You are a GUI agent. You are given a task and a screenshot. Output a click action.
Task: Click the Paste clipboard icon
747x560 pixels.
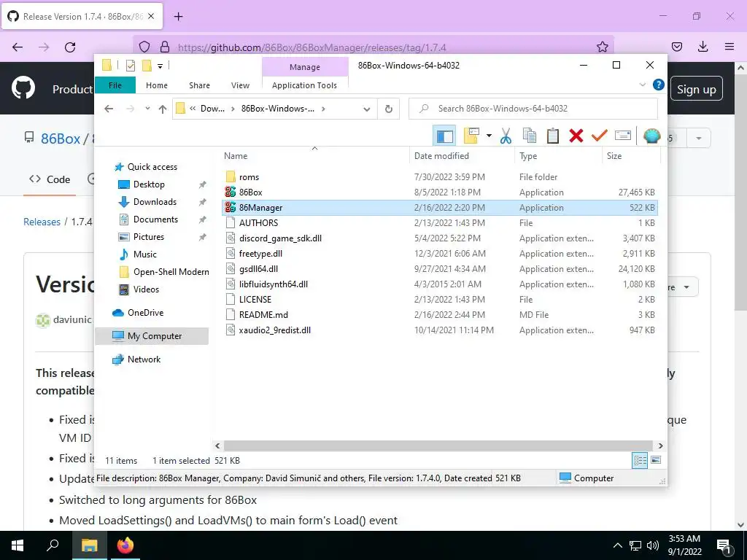click(x=553, y=136)
